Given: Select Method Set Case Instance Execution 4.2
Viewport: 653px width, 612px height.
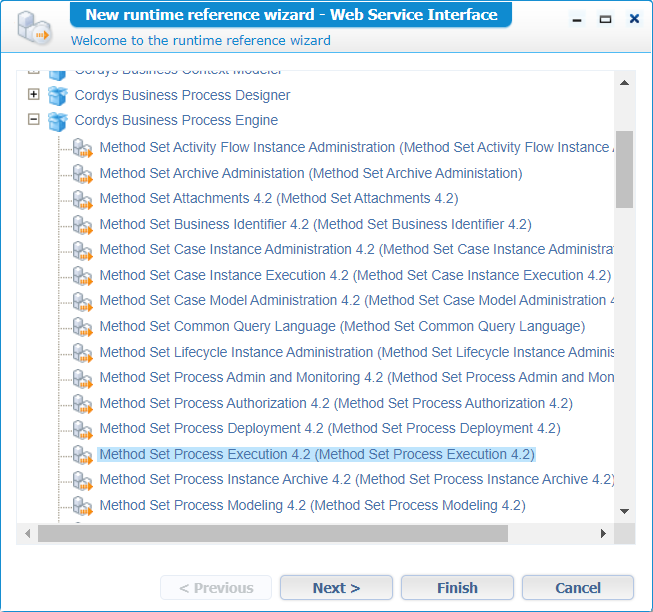Looking at the screenshot, I should pyautogui.click(x=354, y=275).
